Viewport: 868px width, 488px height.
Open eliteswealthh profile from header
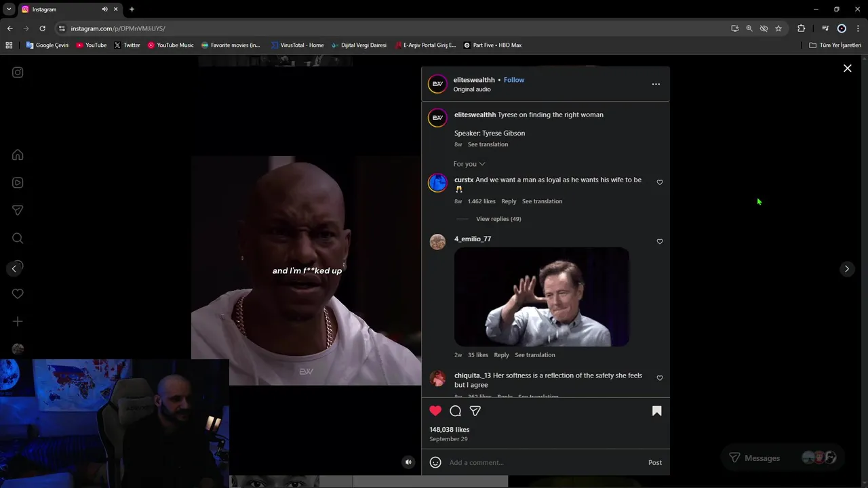(x=474, y=80)
